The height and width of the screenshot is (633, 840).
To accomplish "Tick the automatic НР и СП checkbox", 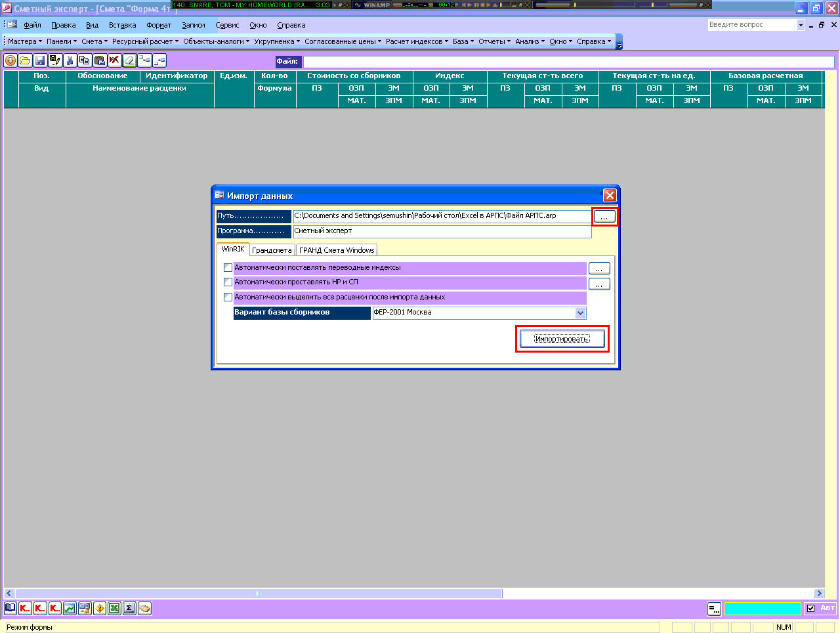I will click(x=228, y=282).
